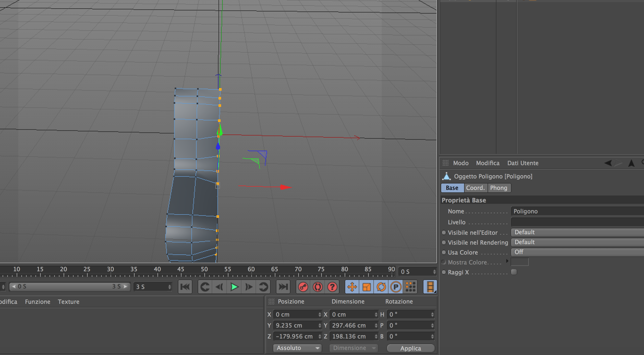Toggle Scale keyframe recording orange square icon
This screenshot has width=644, height=355.
[367, 287]
